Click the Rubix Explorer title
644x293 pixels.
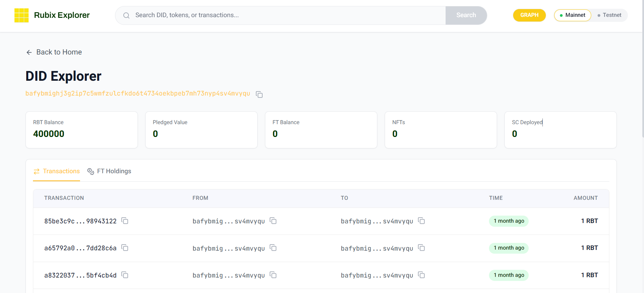(x=62, y=15)
